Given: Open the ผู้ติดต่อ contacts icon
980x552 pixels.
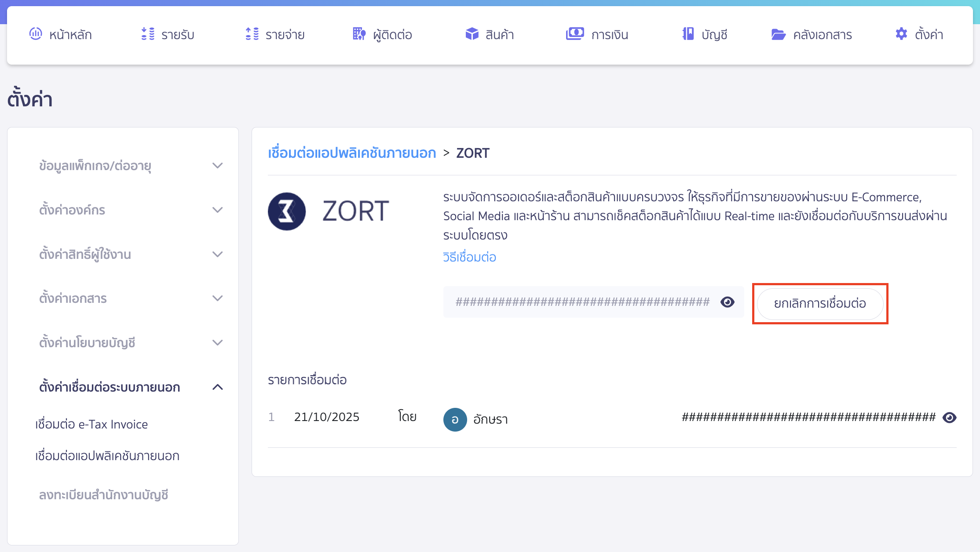Looking at the screenshot, I should [358, 34].
